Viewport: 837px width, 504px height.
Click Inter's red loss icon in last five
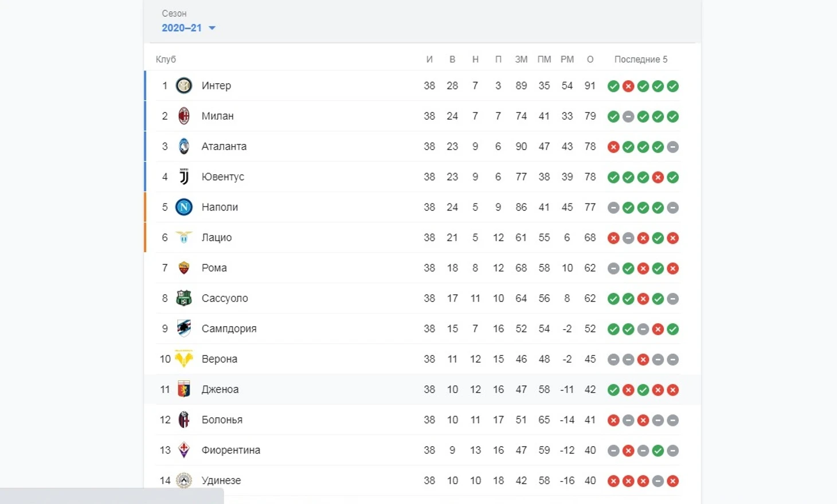pos(628,86)
